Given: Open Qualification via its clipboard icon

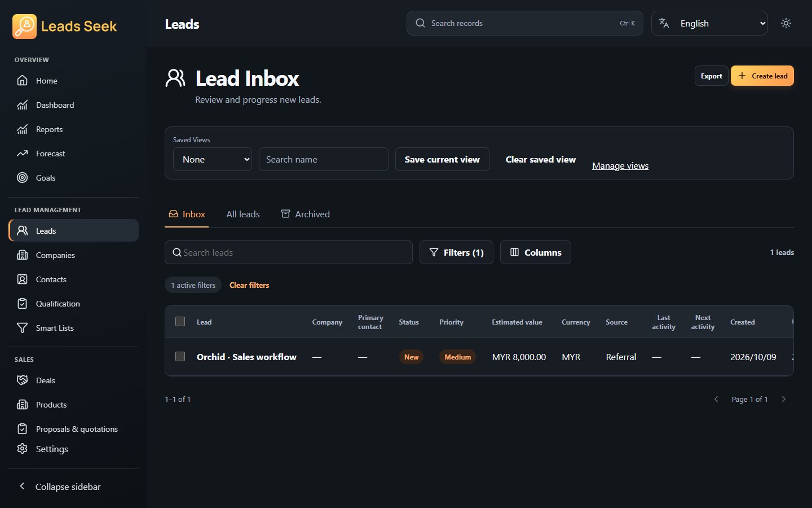Looking at the screenshot, I should click(22, 304).
